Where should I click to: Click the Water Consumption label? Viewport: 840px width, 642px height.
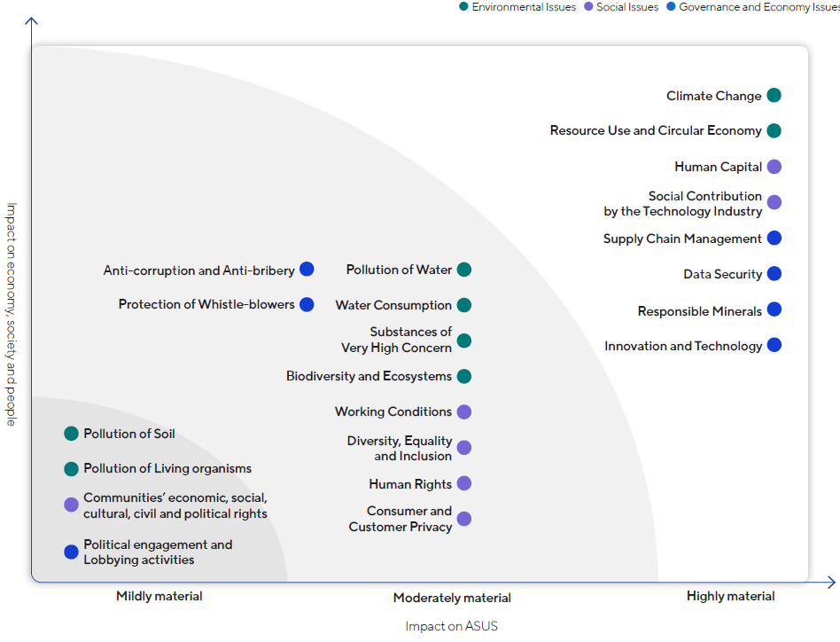click(x=393, y=305)
